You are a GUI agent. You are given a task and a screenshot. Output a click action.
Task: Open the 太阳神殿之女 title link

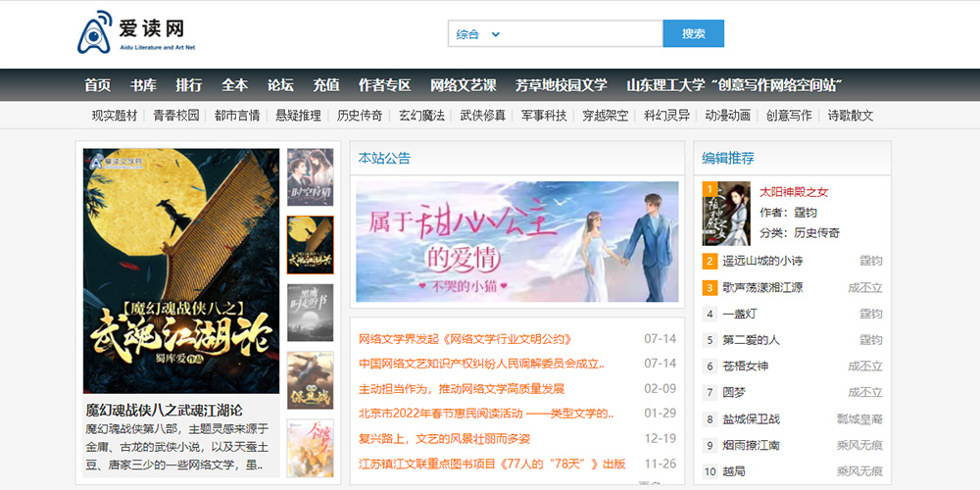tap(794, 192)
